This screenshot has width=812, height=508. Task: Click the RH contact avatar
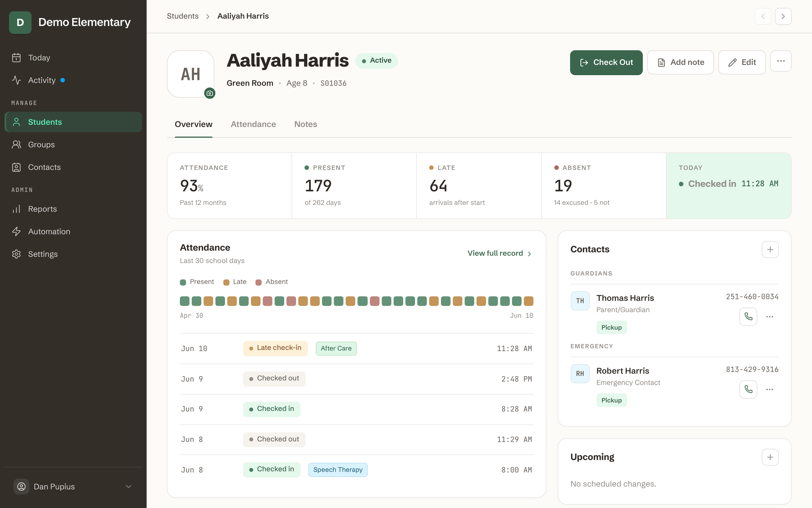[580, 374]
